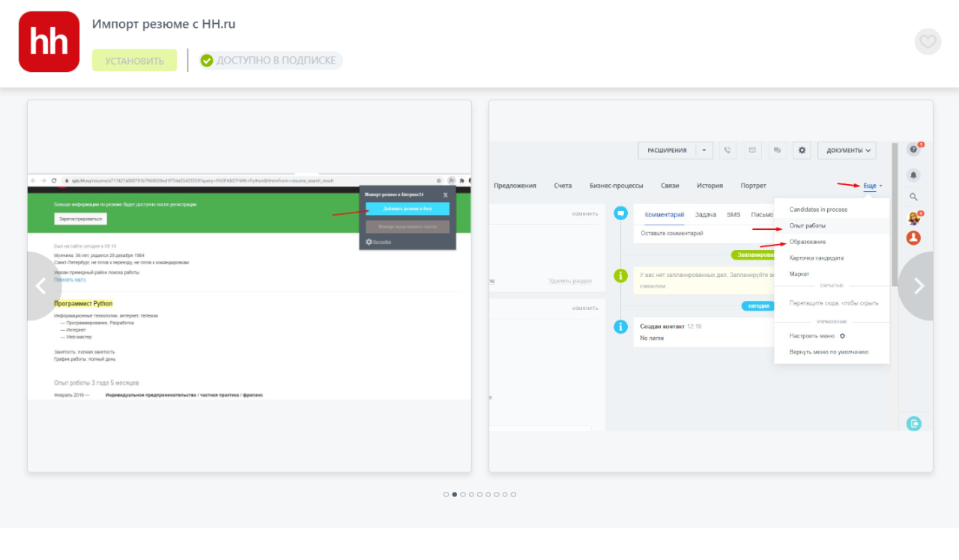Open the ДОКУМЕНТЫ dropdown

tap(847, 150)
